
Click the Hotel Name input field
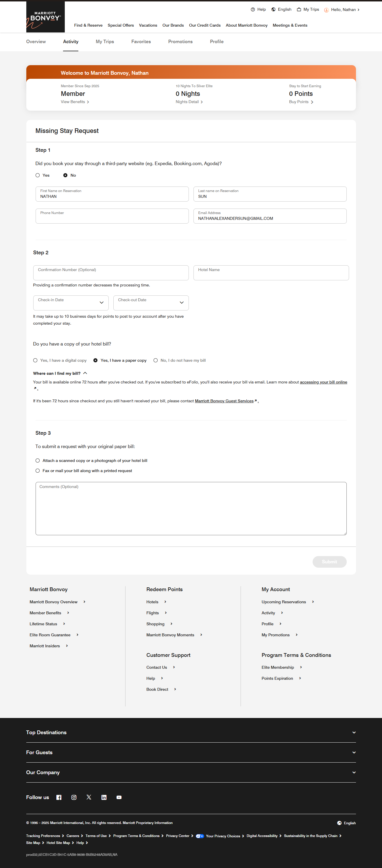271,273
